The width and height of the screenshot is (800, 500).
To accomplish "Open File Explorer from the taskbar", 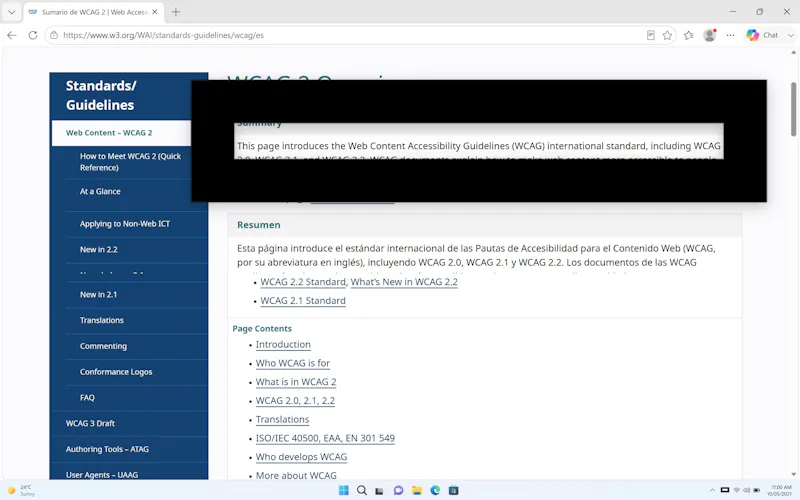I will click(x=417, y=490).
